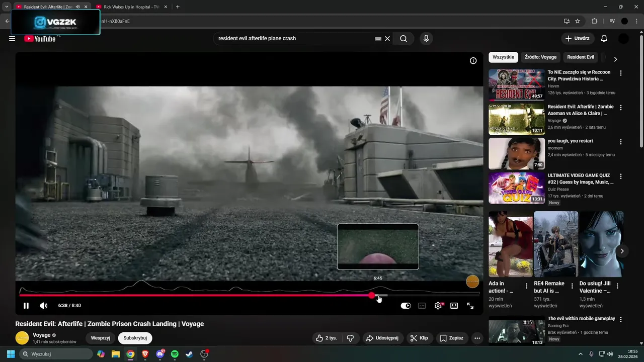Open the notifications bell
Viewport: 644px width, 362px height.
[x=604, y=39]
